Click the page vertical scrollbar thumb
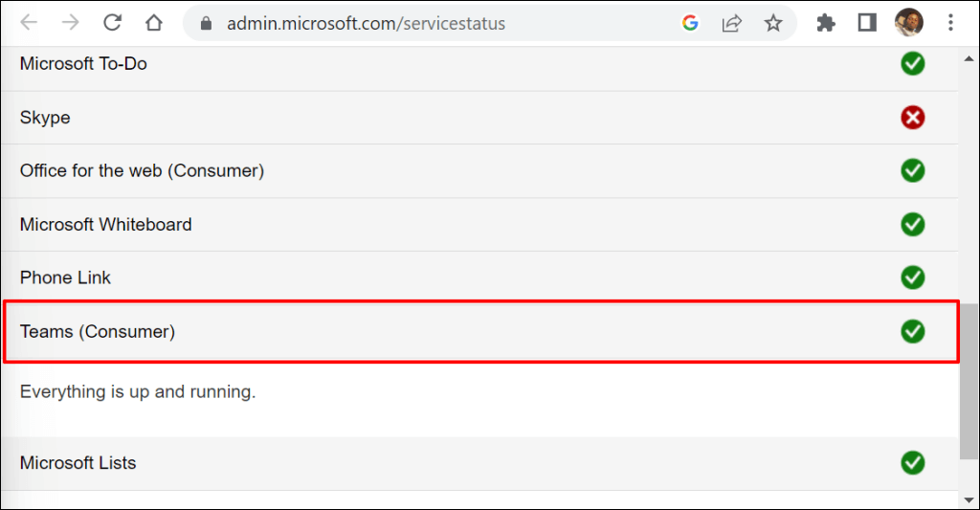 [x=969, y=383]
